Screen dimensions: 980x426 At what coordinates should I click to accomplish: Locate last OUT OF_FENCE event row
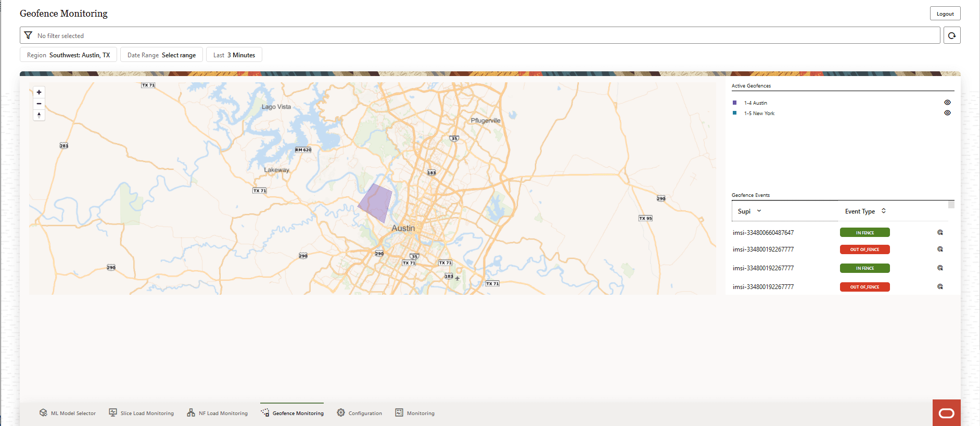point(940,287)
